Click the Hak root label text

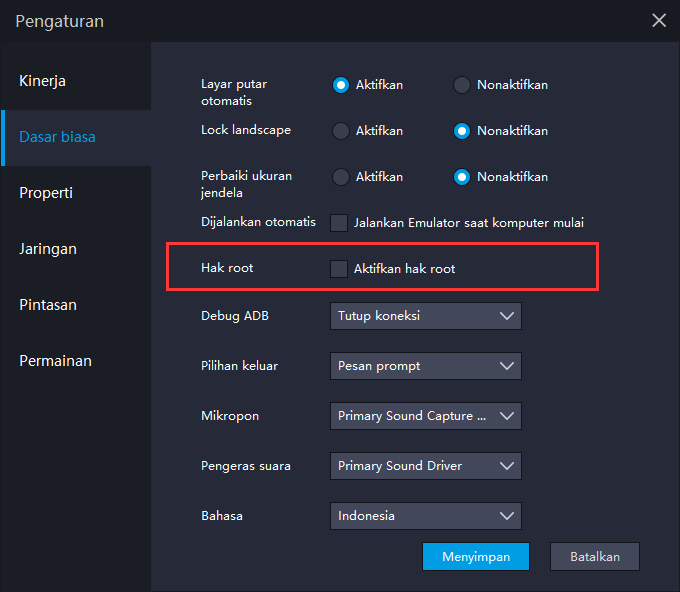pos(227,268)
